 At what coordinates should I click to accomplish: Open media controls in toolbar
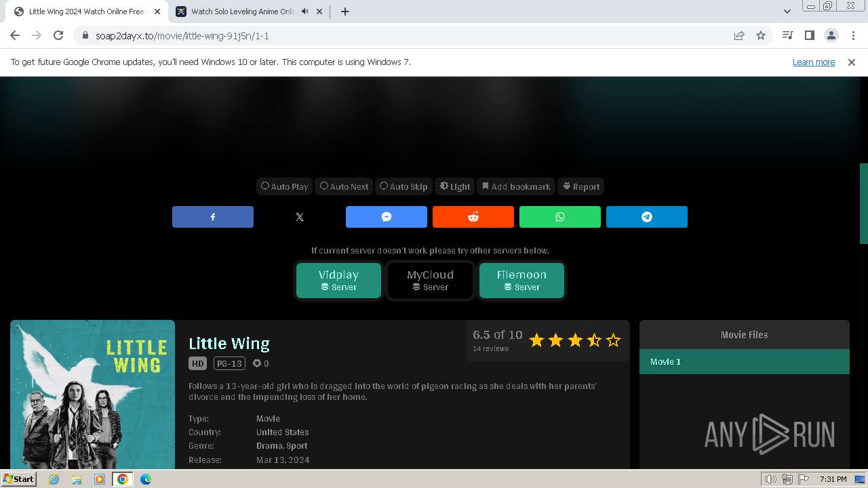[x=787, y=36]
